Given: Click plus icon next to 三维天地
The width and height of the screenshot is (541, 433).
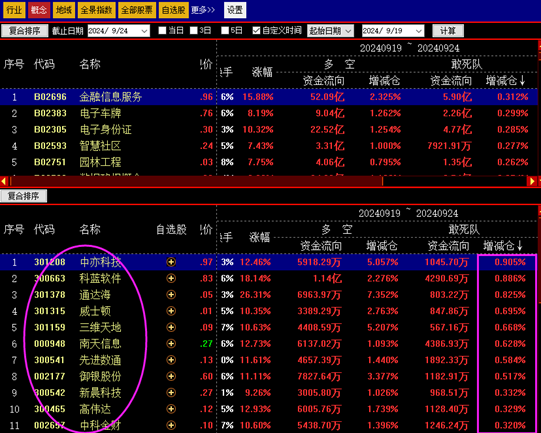Looking at the screenshot, I should point(171,327).
